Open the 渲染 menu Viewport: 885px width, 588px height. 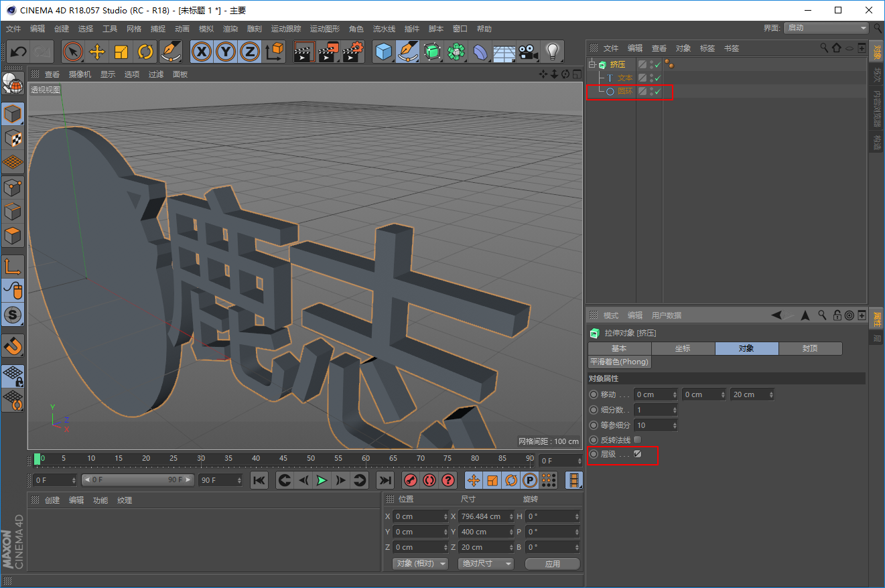coord(230,29)
